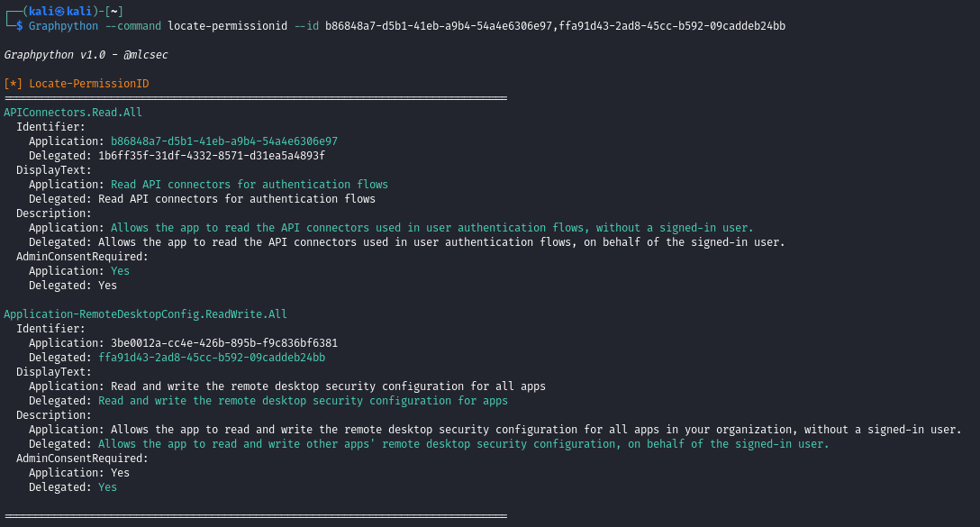Click the dollar sign prompt symbol
Viewport: 980px width, 527px height.
pyautogui.click(x=19, y=26)
